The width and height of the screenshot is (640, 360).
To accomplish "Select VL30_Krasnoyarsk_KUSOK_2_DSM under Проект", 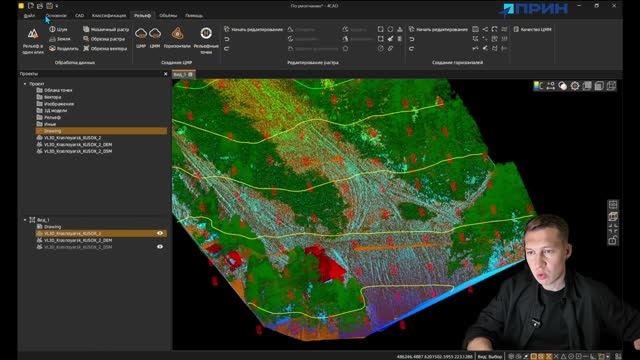I will (x=74, y=151).
